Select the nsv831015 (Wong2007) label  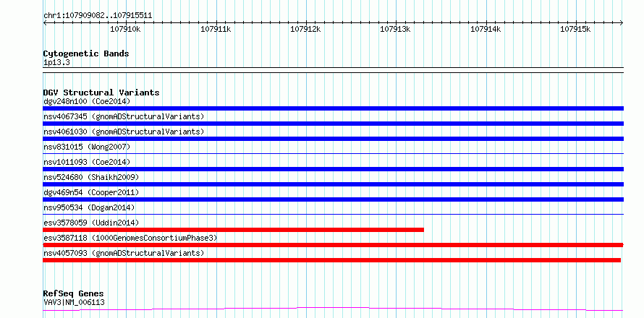[x=87, y=147]
